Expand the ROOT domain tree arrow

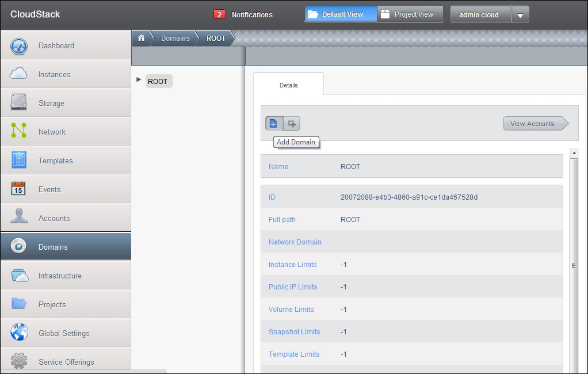tap(139, 80)
